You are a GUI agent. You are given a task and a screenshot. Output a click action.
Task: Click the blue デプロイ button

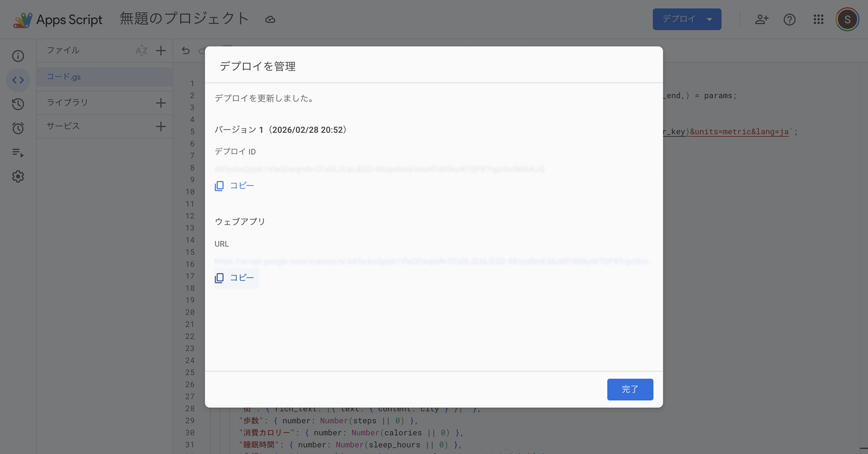coord(679,19)
